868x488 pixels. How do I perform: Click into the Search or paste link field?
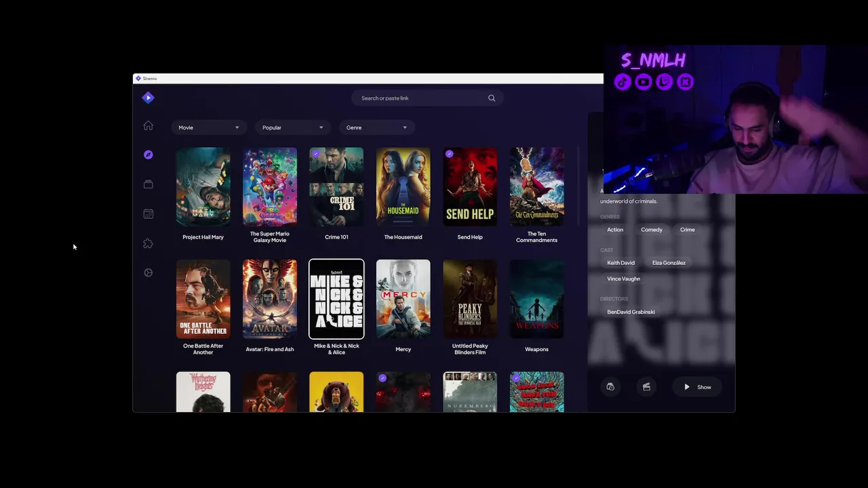pyautogui.click(x=427, y=98)
